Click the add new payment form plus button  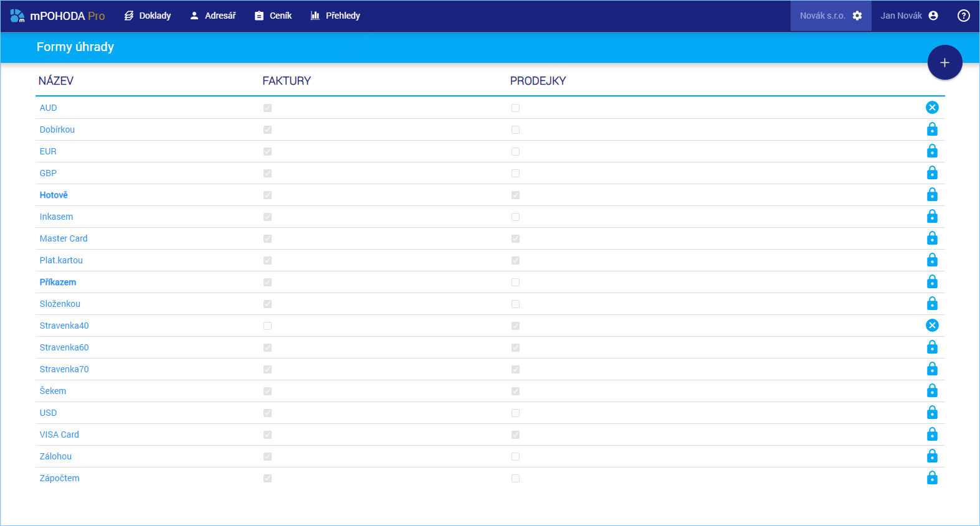944,62
